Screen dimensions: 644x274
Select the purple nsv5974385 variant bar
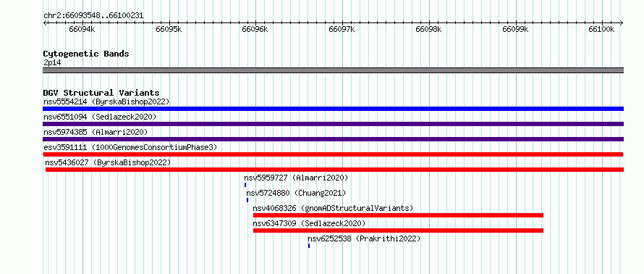click(x=333, y=139)
